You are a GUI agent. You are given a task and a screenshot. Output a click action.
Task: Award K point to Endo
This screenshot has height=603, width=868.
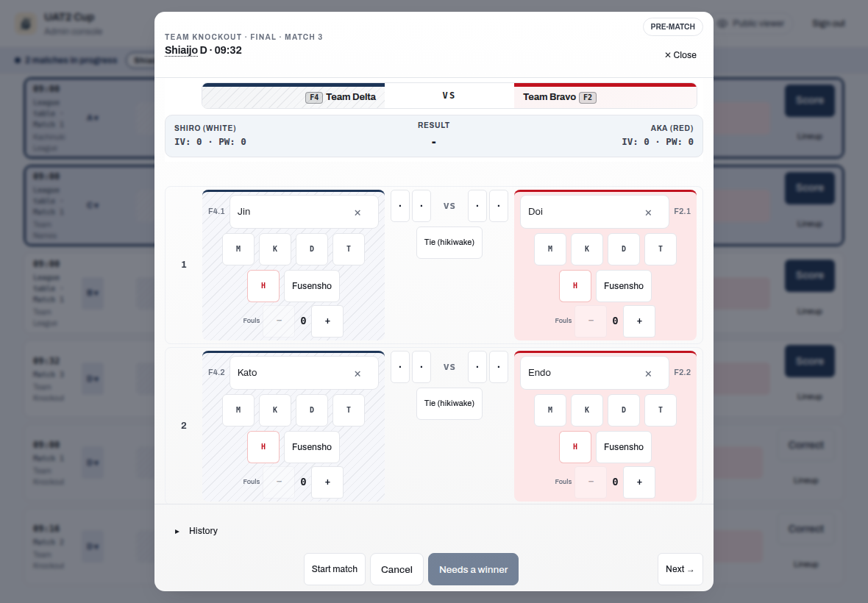pyautogui.click(x=587, y=410)
